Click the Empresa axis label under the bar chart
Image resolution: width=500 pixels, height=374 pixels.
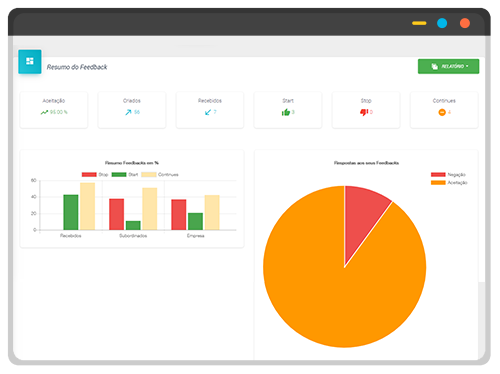pyautogui.click(x=195, y=236)
